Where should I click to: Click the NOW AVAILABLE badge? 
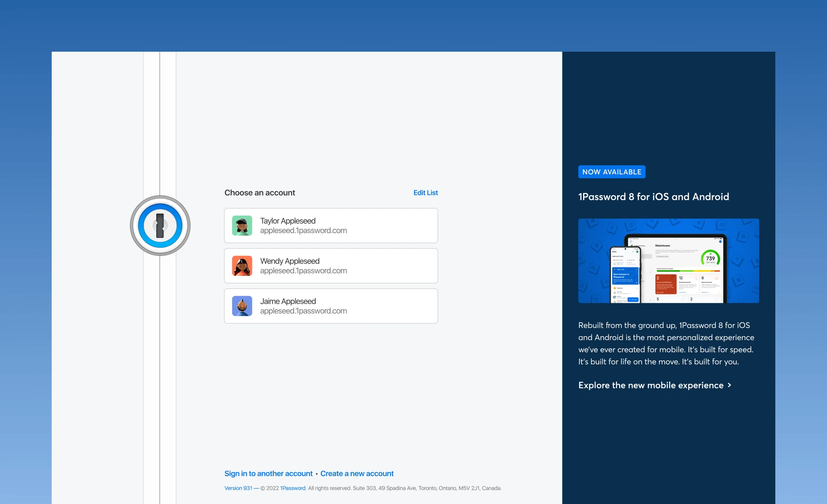612,172
